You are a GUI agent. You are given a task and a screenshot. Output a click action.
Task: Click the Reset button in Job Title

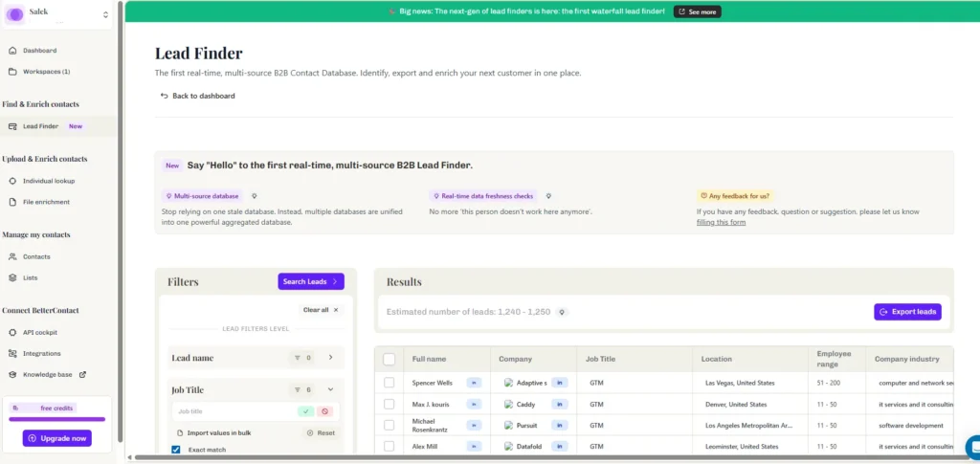coord(322,432)
